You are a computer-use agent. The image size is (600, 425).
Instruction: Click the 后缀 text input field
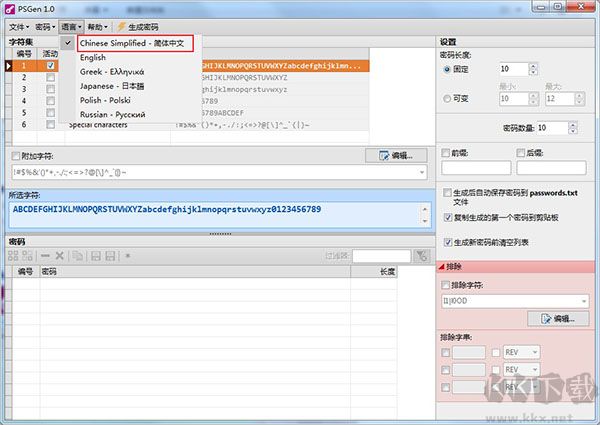pyautogui.click(x=551, y=168)
